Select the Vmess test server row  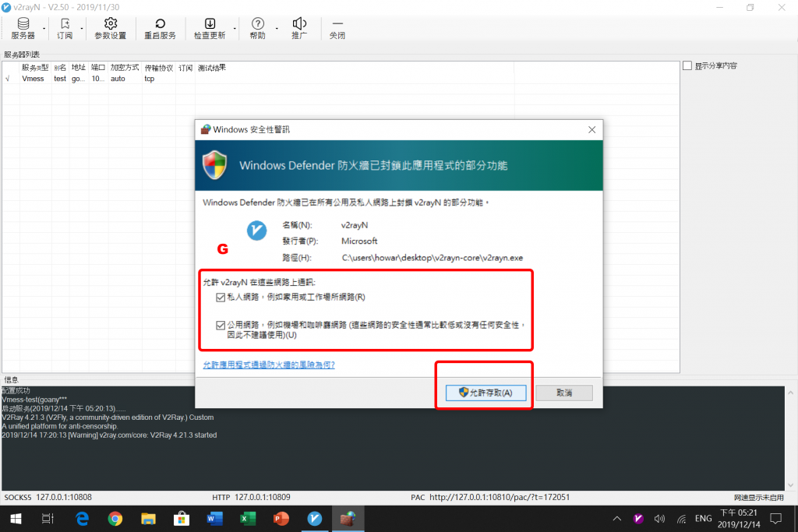pos(341,79)
